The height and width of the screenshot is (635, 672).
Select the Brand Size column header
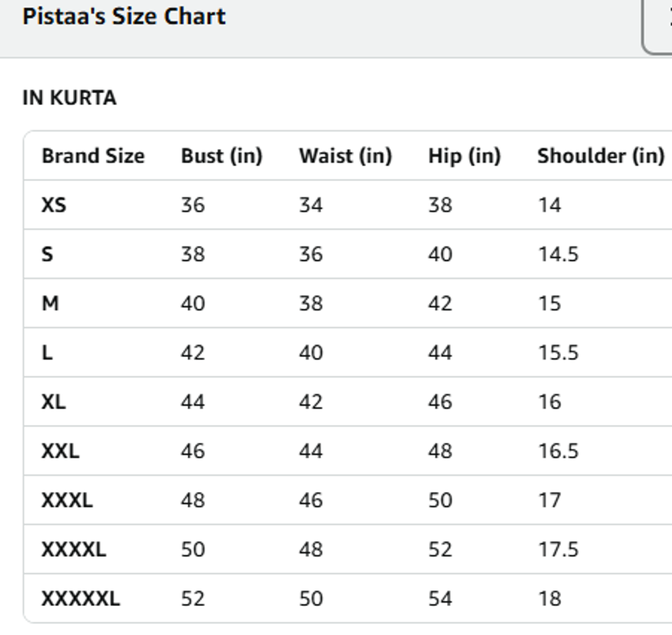93,156
